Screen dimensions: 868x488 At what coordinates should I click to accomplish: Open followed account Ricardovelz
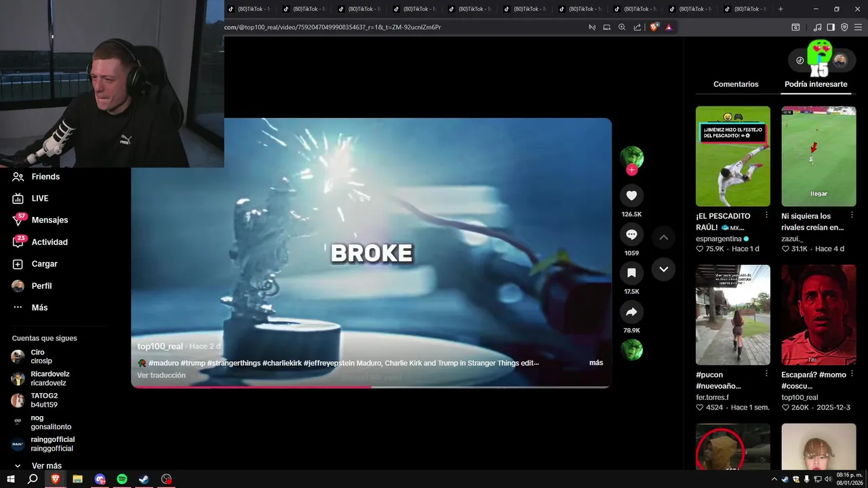(x=41, y=378)
